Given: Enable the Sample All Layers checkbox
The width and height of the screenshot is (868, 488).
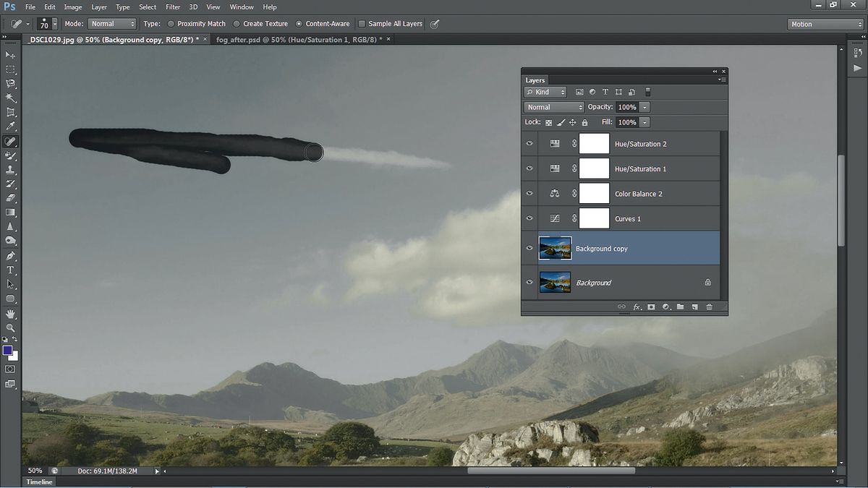Looking at the screenshot, I should click(362, 24).
